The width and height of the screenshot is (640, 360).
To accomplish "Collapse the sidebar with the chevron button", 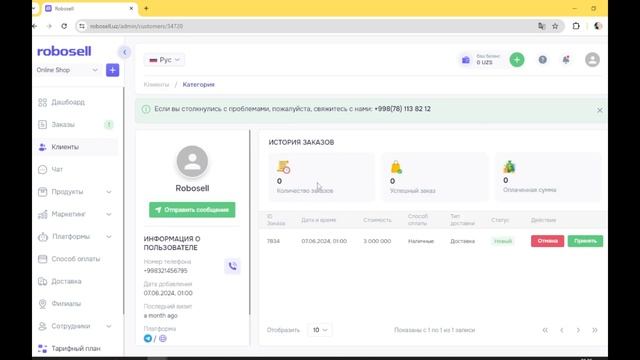I will pos(124,52).
